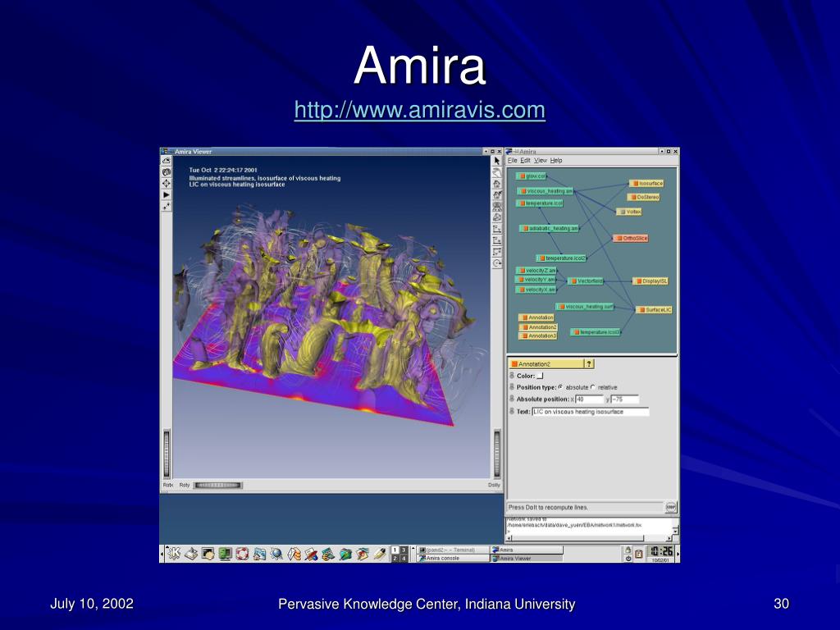Click the green monitor icon on the desktop panel
This screenshot has width=840, height=630.
pyautogui.click(x=225, y=554)
